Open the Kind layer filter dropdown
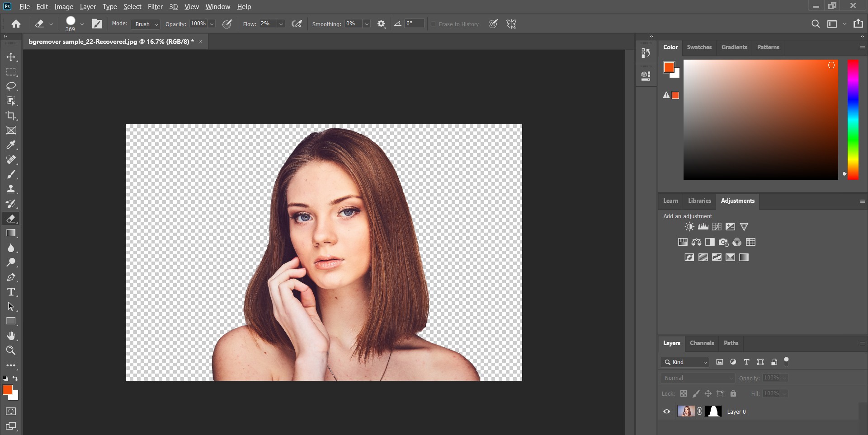 click(x=684, y=362)
